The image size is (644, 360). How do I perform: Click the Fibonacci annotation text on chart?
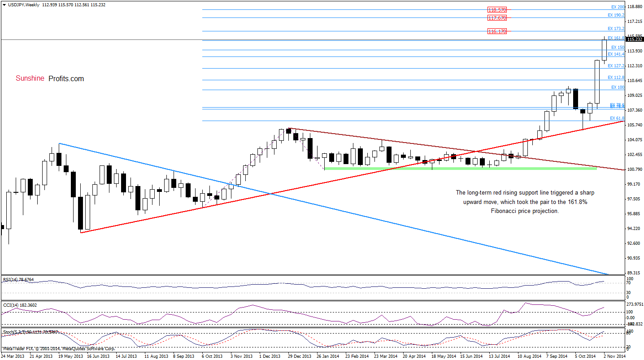[x=525, y=202]
